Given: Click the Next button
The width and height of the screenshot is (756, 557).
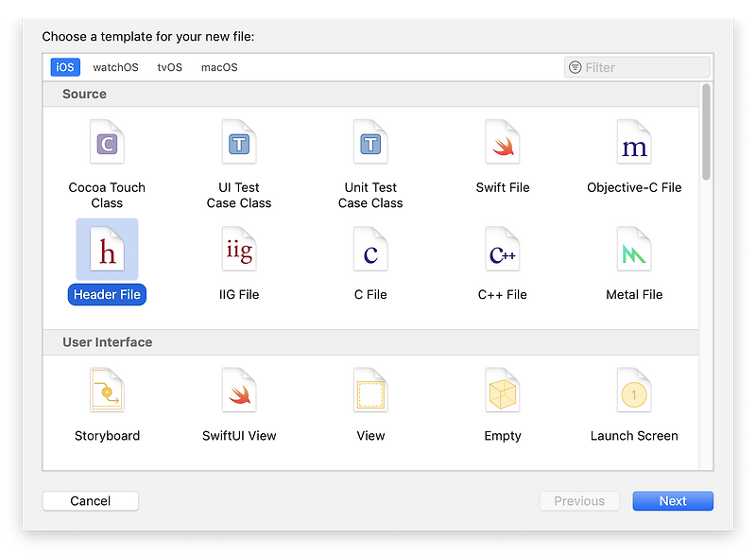Looking at the screenshot, I should pos(673,501).
